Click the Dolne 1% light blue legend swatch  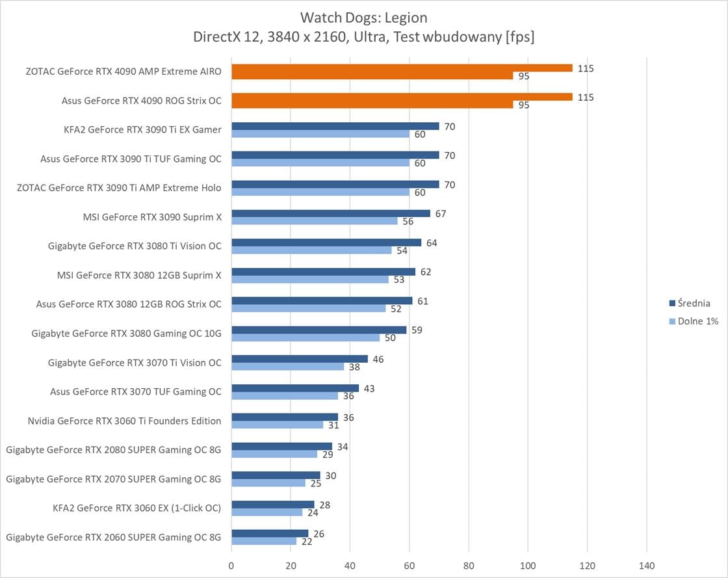tap(672, 321)
